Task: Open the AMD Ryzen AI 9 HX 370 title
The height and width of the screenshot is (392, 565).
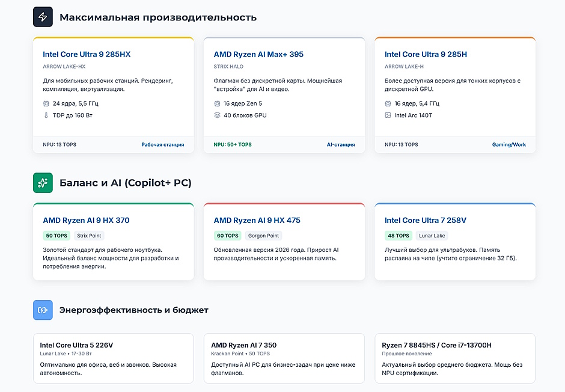Action: tap(86, 221)
